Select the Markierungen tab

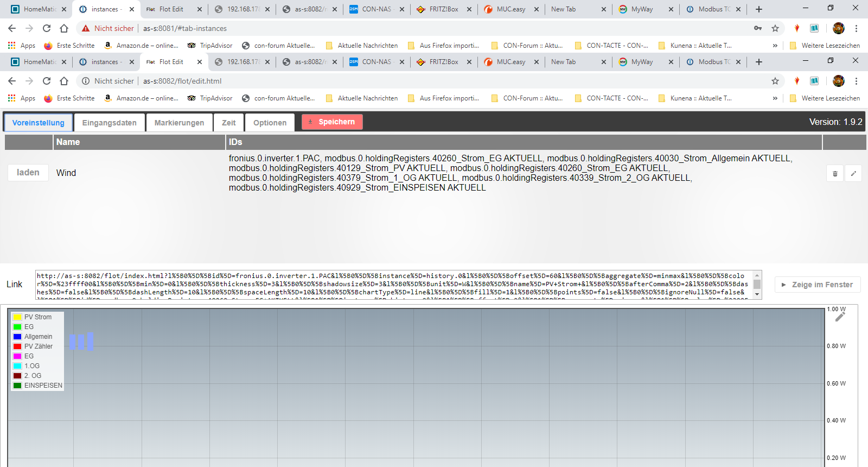(180, 123)
